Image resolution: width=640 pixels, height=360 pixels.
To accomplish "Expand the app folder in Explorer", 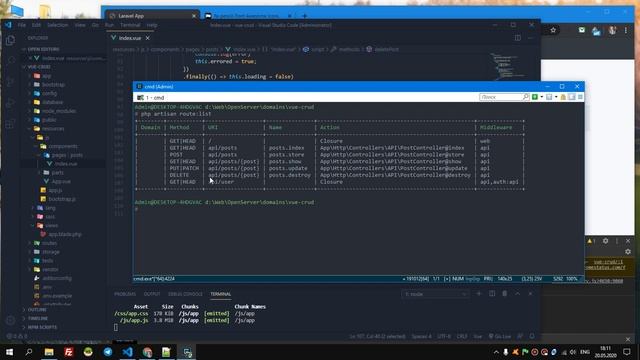I will [47, 76].
